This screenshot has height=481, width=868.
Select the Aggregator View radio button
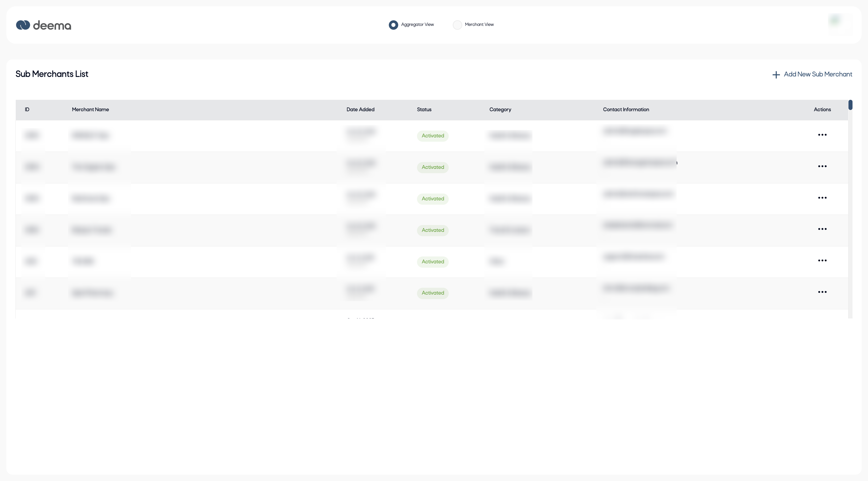tap(393, 25)
